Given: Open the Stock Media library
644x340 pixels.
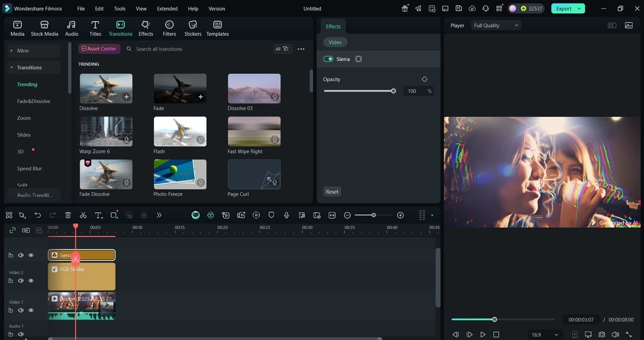Looking at the screenshot, I should point(45,29).
